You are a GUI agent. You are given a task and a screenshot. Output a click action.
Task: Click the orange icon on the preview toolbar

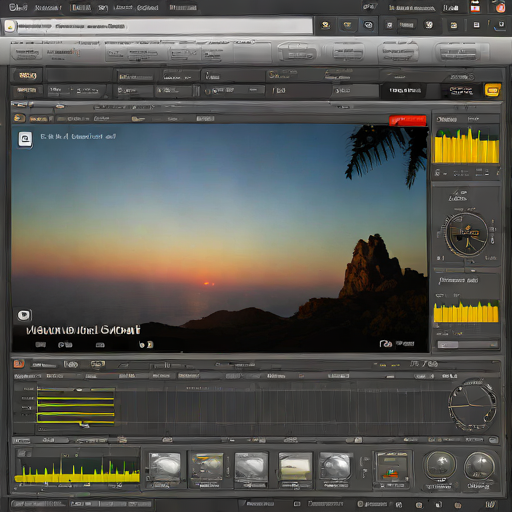click(19, 118)
